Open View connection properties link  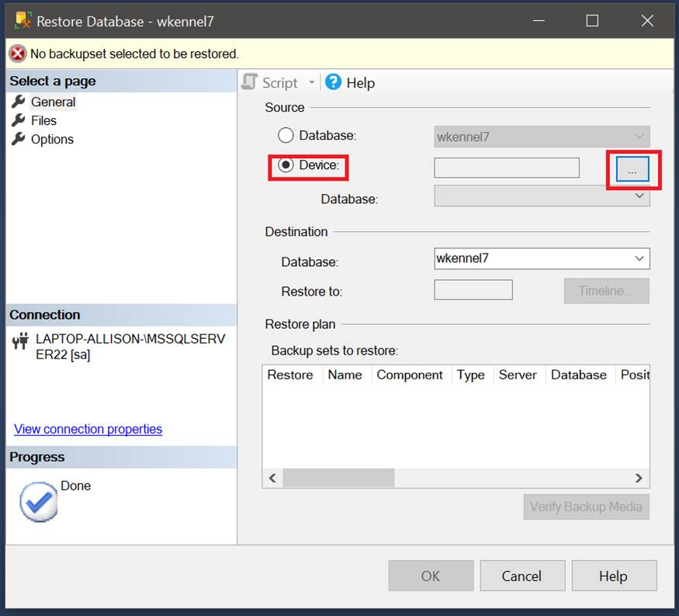[x=88, y=429]
